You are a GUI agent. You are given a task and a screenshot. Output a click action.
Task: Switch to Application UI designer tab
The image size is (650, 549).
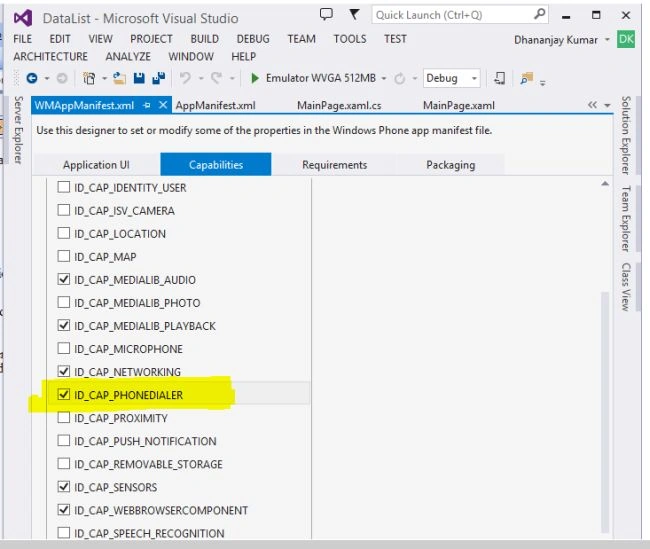click(x=96, y=165)
